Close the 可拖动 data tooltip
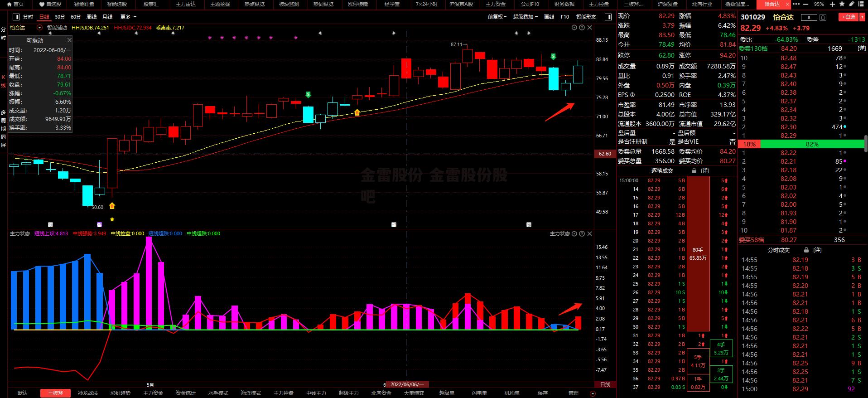This screenshot has height=398, width=868. (x=69, y=40)
